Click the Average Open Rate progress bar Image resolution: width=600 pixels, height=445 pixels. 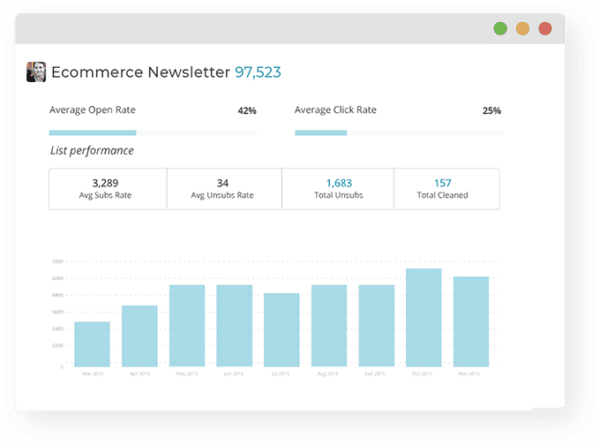[x=153, y=133]
